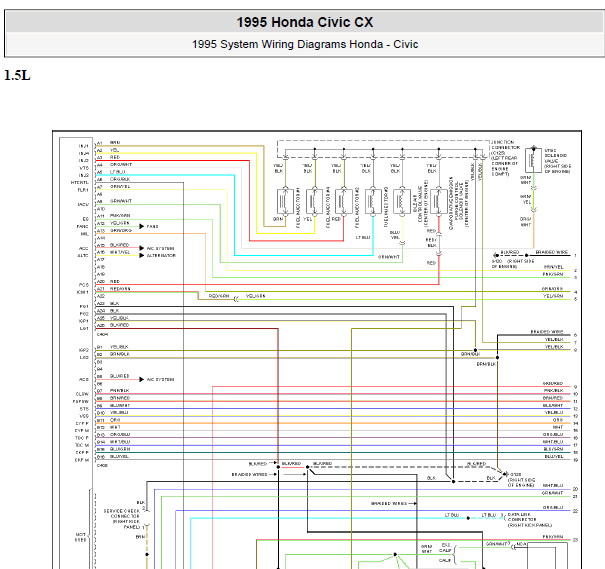Screen dimensions: 605x569
Task: Click the 'VCC' terminal name
Action: point(84,416)
